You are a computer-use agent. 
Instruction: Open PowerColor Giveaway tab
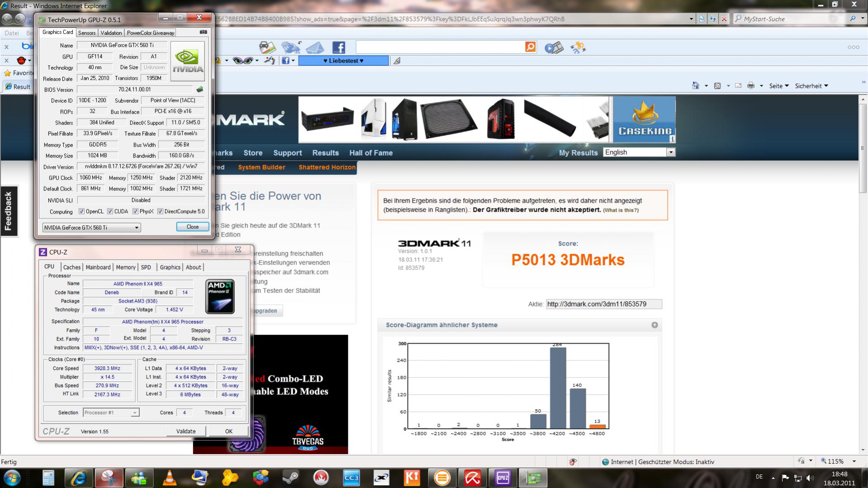(150, 33)
